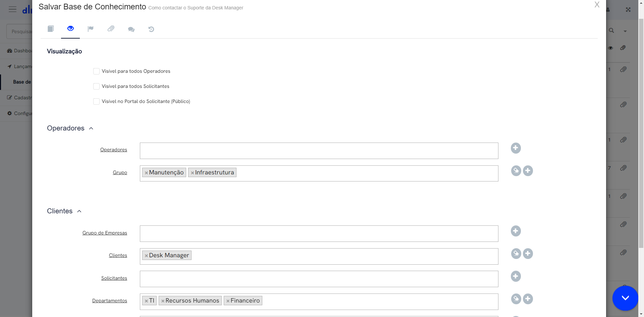Focus the Grupo de Empresas input field

pos(319,233)
